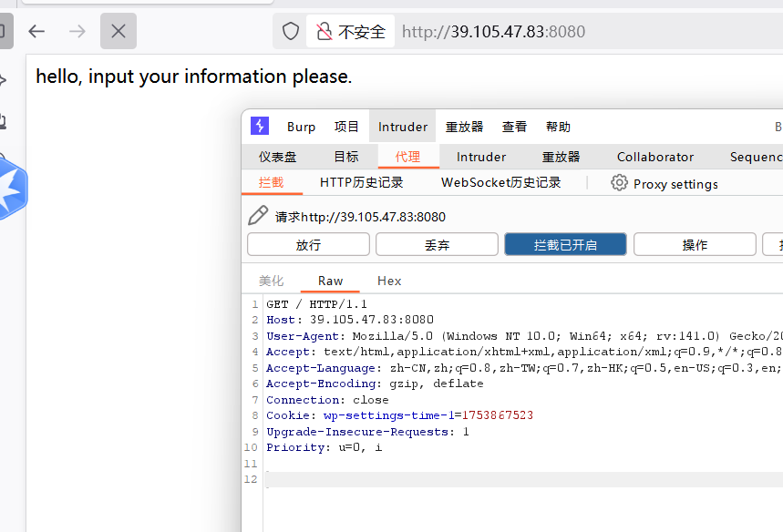Toggle the 拦截已开启 intercept button
Viewport: 783px width, 532px height.
[565, 244]
